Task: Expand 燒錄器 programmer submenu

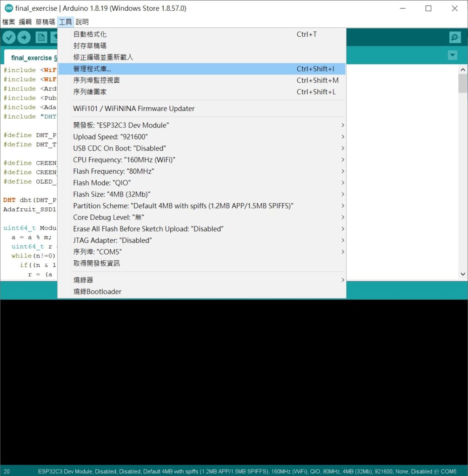Action: point(202,280)
